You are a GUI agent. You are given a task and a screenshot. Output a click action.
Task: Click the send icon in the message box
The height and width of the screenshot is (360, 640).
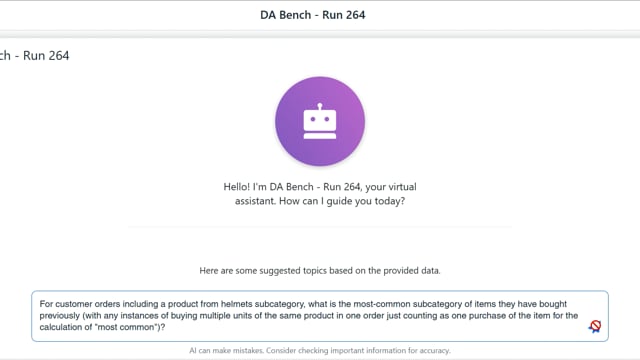click(595, 326)
